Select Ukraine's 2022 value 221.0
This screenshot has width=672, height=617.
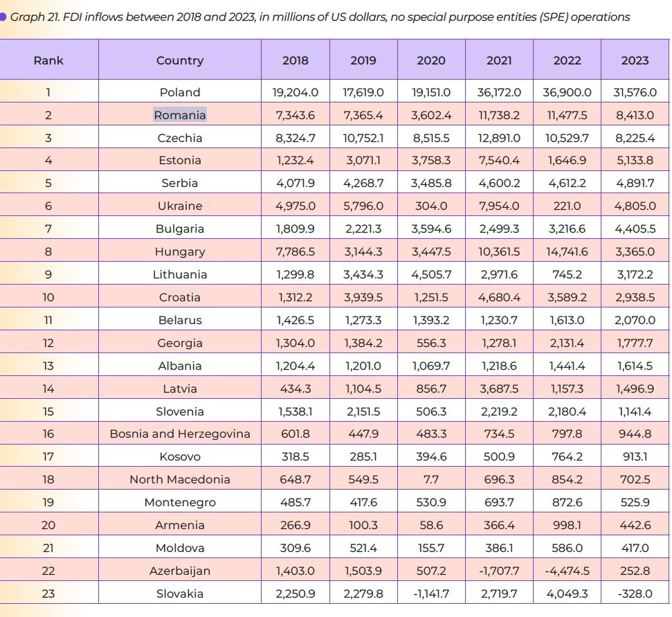tap(567, 206)
